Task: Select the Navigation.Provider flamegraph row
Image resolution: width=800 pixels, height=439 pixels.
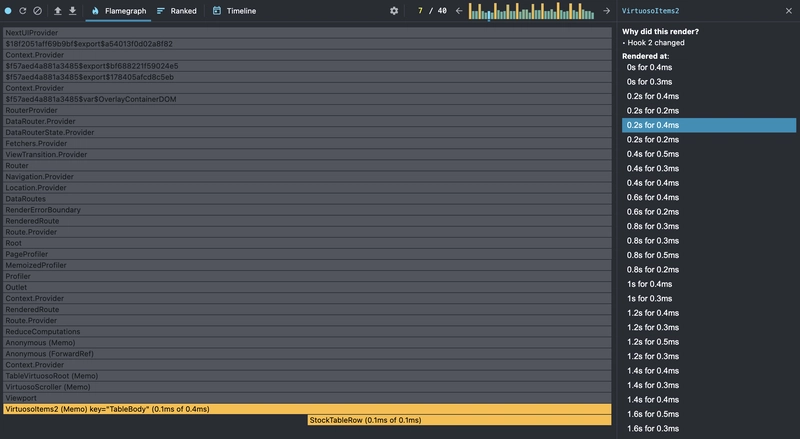Action: [307, 177]
